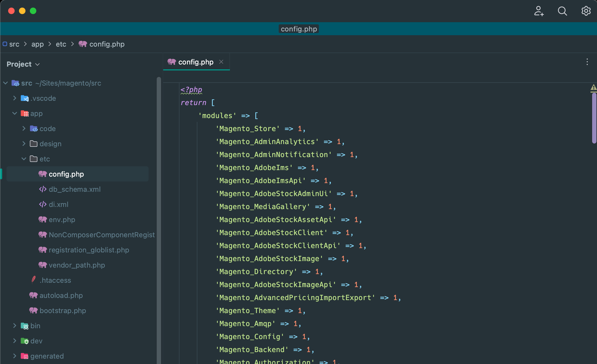Start Code With Me via the user-plus icon
This screenshot has width=597, height=364.
click(x=539, y=11)
